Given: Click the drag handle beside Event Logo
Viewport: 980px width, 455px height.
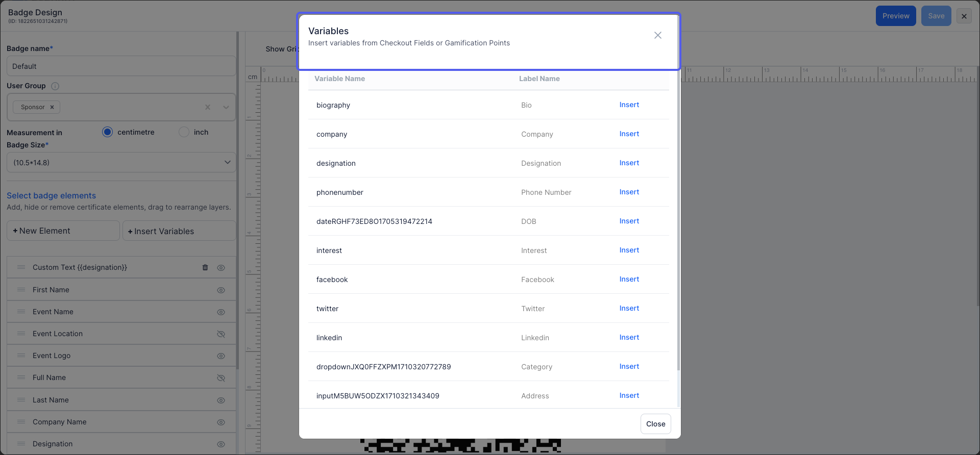Looking at the screenshot, I should 21,356.
